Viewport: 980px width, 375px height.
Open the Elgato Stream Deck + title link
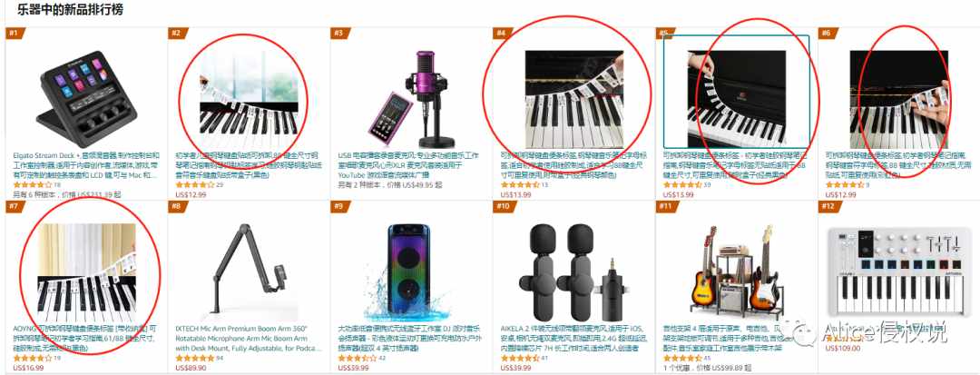click(x=85, y=165)
